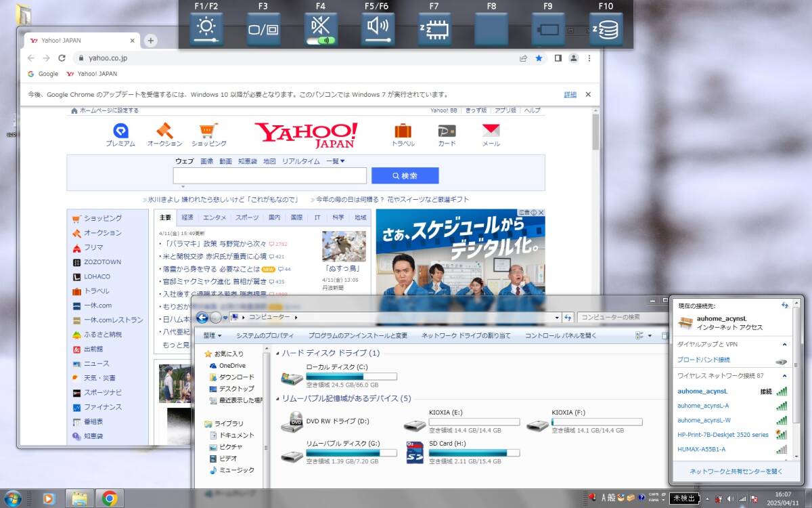Viewport: 812px width, 508px height.
Task: Click the F3 display switch icon
Action: click(x=263, y=30)
